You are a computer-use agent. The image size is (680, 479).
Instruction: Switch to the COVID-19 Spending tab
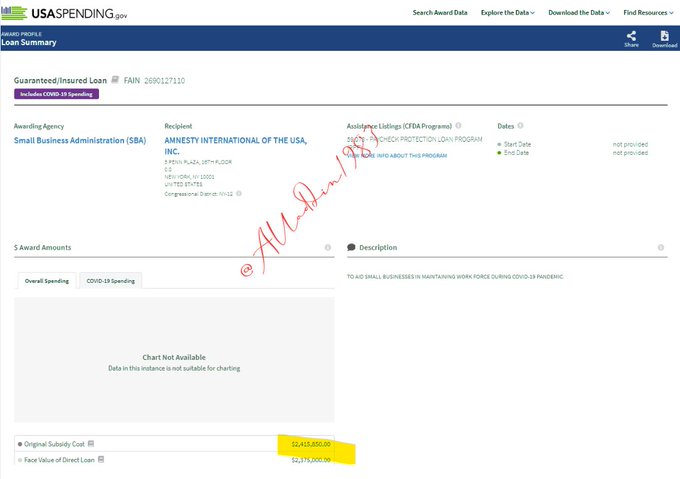tap(110, 281)
